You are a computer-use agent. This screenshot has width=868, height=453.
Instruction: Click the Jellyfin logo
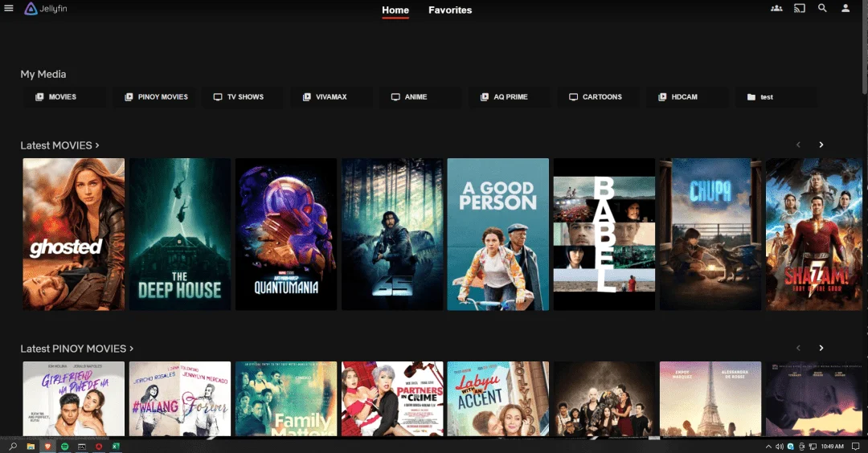pos(45,8)
